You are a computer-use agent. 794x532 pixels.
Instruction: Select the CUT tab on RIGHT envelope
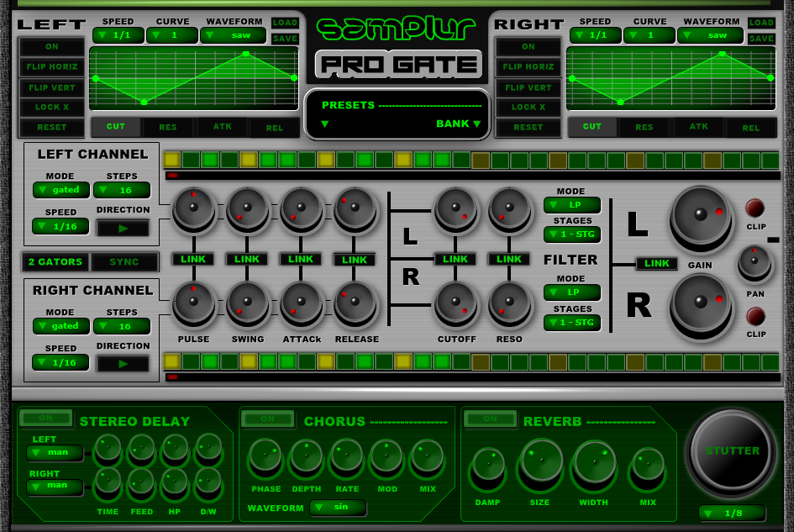592,127
